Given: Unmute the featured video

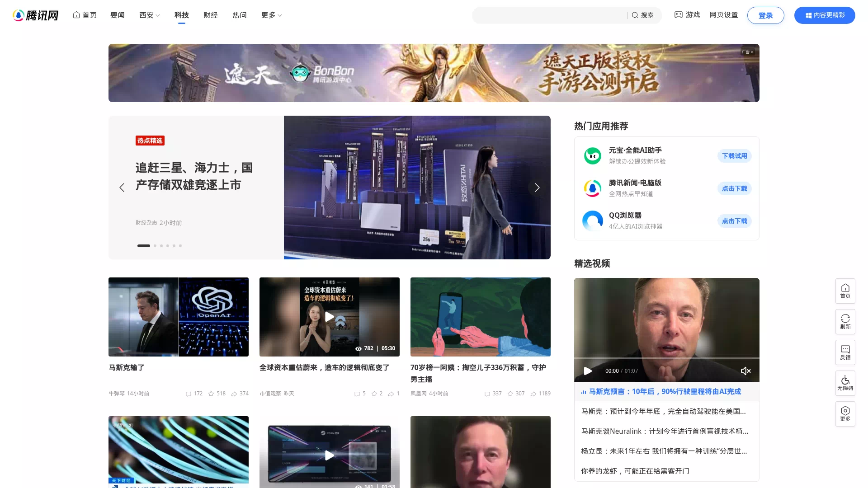Looking at the screenshot, I should [746, 371].
